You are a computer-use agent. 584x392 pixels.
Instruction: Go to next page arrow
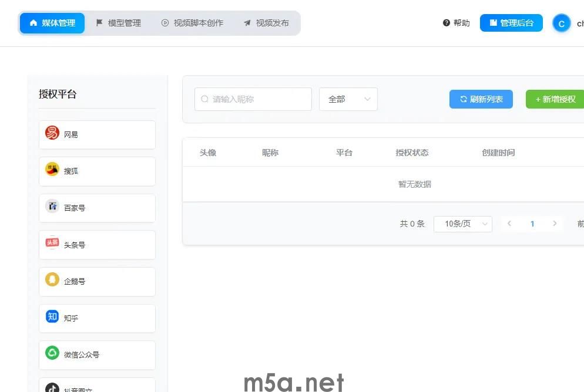click(555, 224)
